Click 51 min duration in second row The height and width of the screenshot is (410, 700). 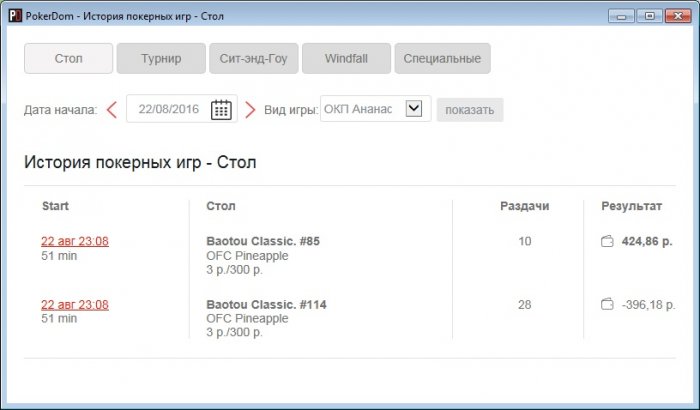point(59,318)
